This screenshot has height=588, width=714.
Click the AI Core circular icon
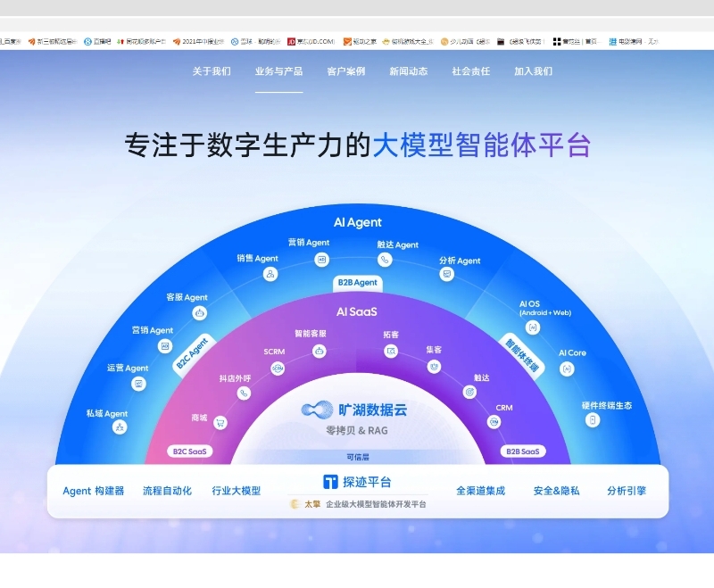567,369
